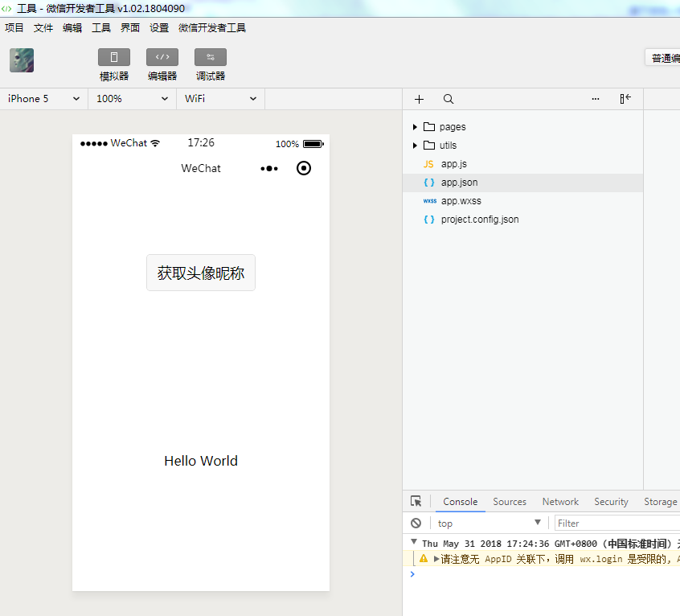Toggle the 模拟器 simulator panel button
Image resolution: width=680 pixels, height=616 pixels.
tap(114, 57)
